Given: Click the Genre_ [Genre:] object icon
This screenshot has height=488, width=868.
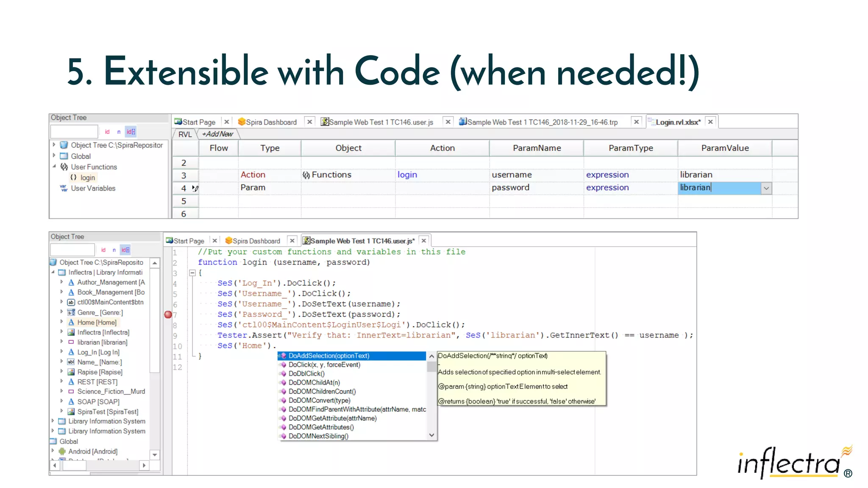Looking at the screenshot, I should 71,312.
